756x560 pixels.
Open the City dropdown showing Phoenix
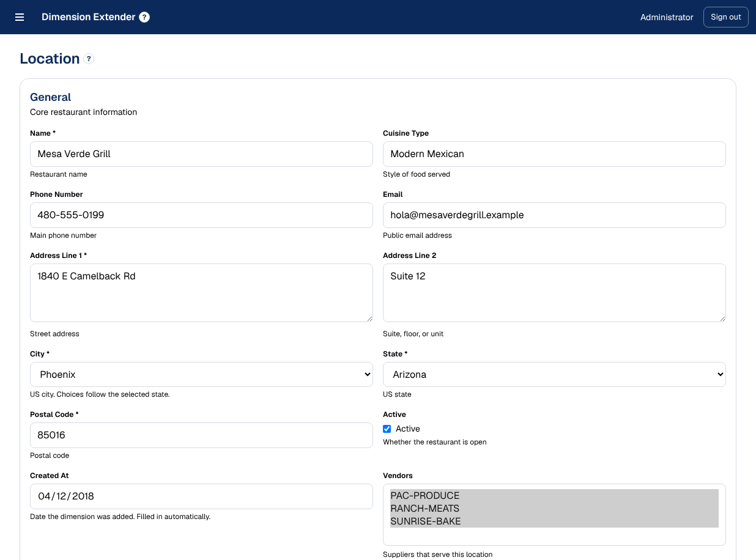click(x=201, y=374)
